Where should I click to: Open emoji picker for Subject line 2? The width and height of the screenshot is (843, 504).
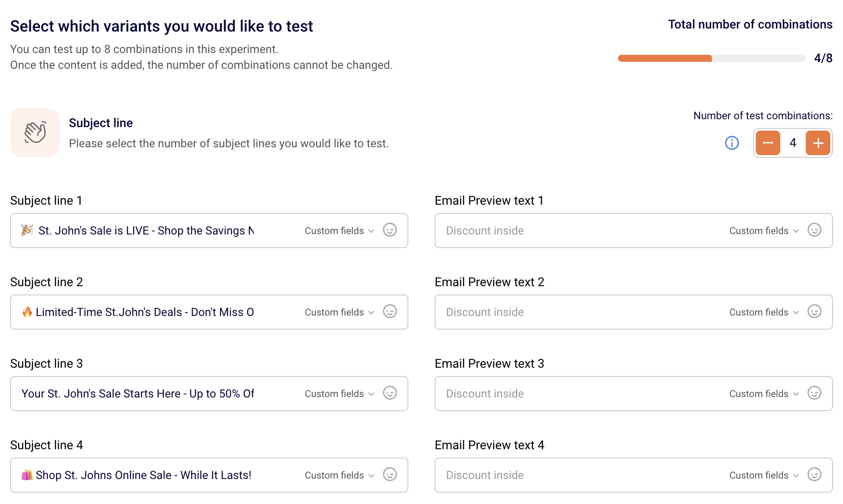click(389, 312)
